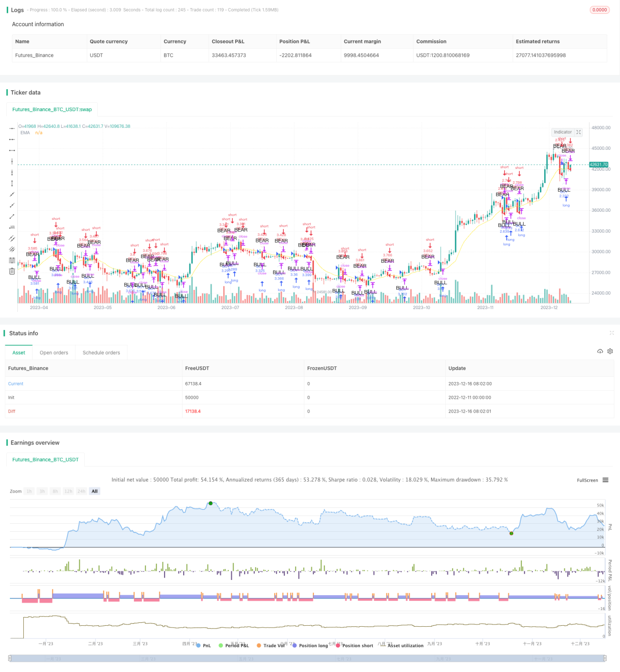Screen dimensions: 620x672
Task: Download earnings data via the cloud icon
Action: click(x=600, y=352)
